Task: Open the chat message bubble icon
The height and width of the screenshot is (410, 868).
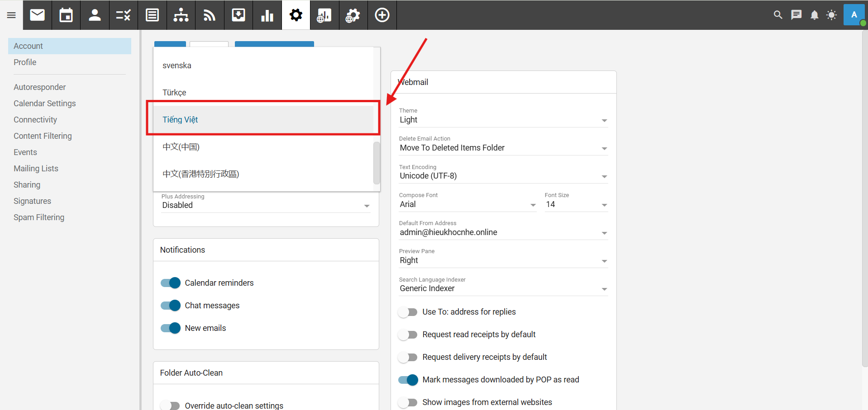Action: (796, 15)
